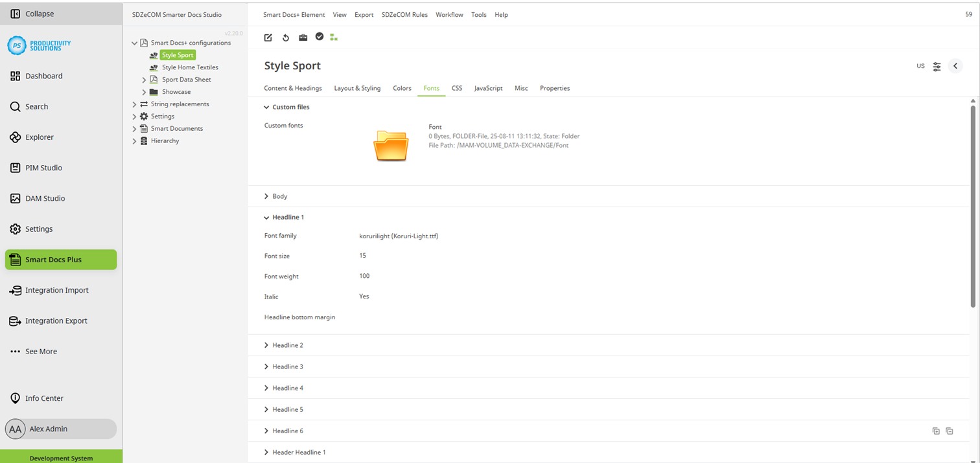
Task: Click the Integration Import sidebar icon
Action: click(16, 291)
